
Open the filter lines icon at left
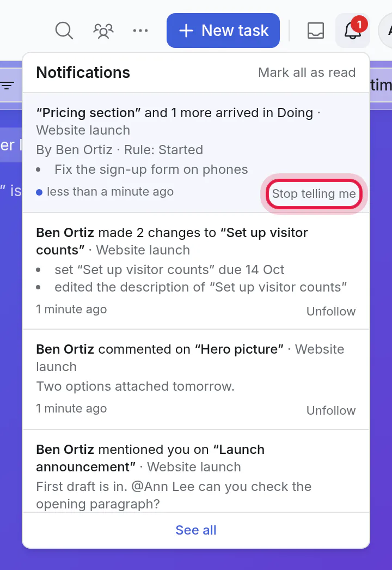7,86
